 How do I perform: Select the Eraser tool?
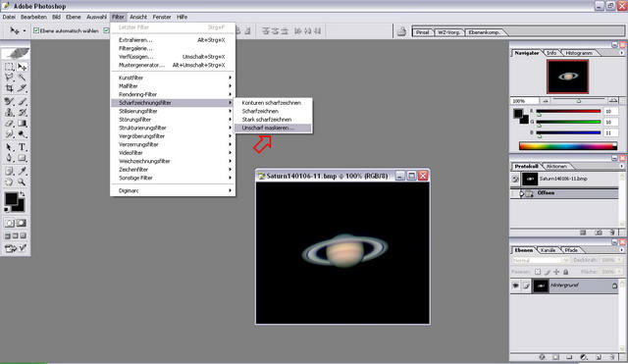click(x=9, y=124)
